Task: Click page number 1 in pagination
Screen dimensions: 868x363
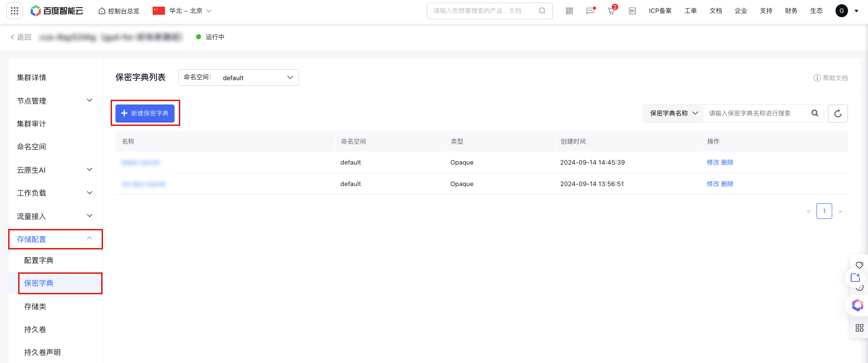Action: (824, 211)
